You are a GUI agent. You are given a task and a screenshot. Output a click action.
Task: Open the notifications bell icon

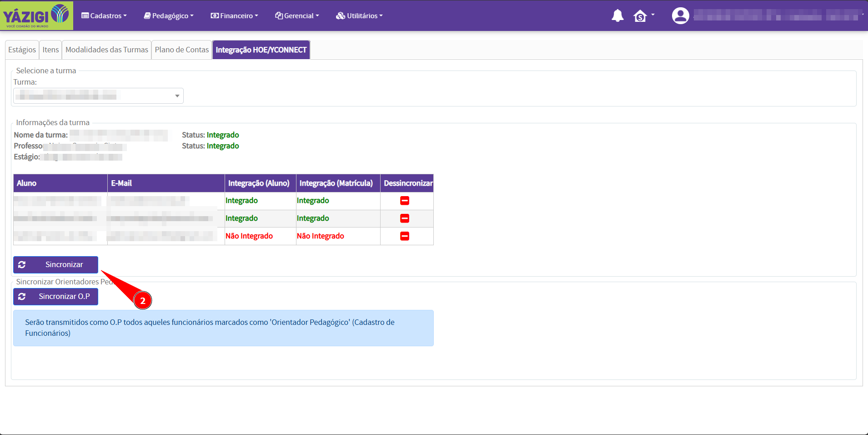pos(617,16)
